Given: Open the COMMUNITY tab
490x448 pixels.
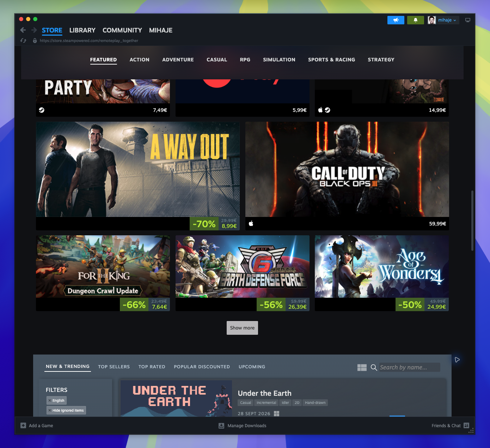Looking at the screenshot, I should (x=122, y=30).
